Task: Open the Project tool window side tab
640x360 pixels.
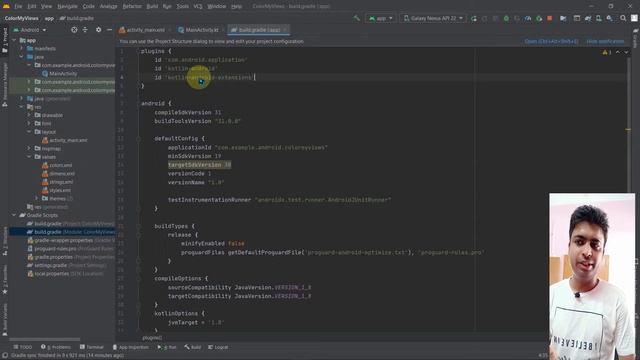Action: 5,40
